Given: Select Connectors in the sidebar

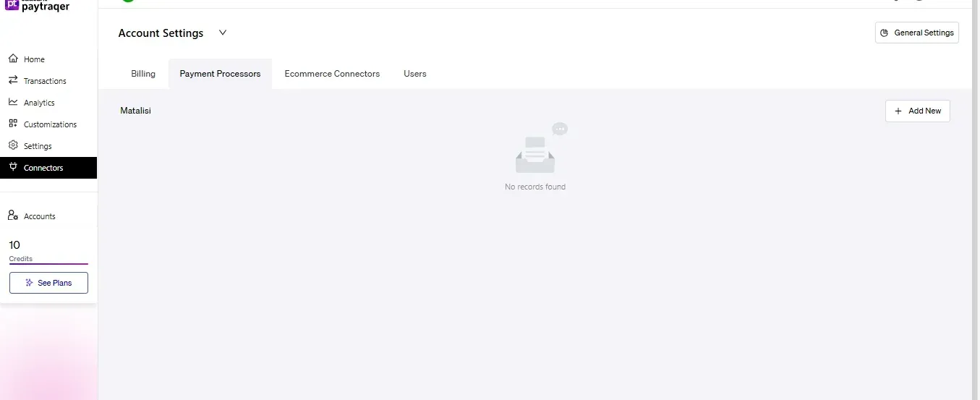Looking at the screenshot, I should (48, 168).
